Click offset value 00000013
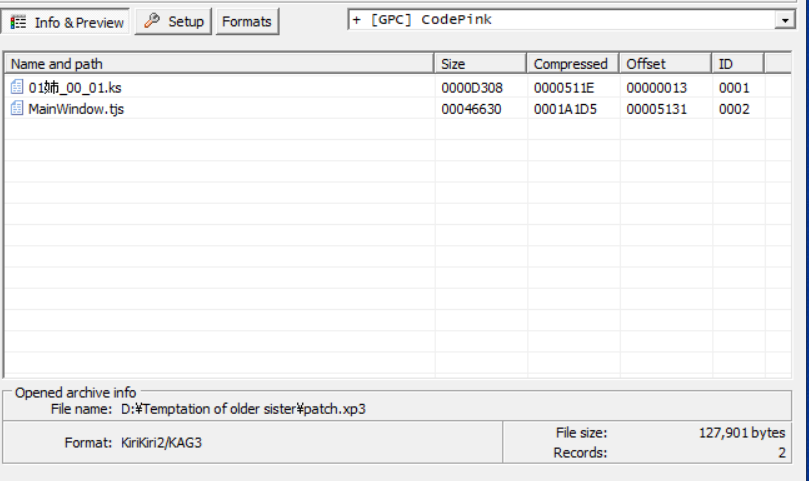The width and height of the screenshot is (809, 481). 657,88
